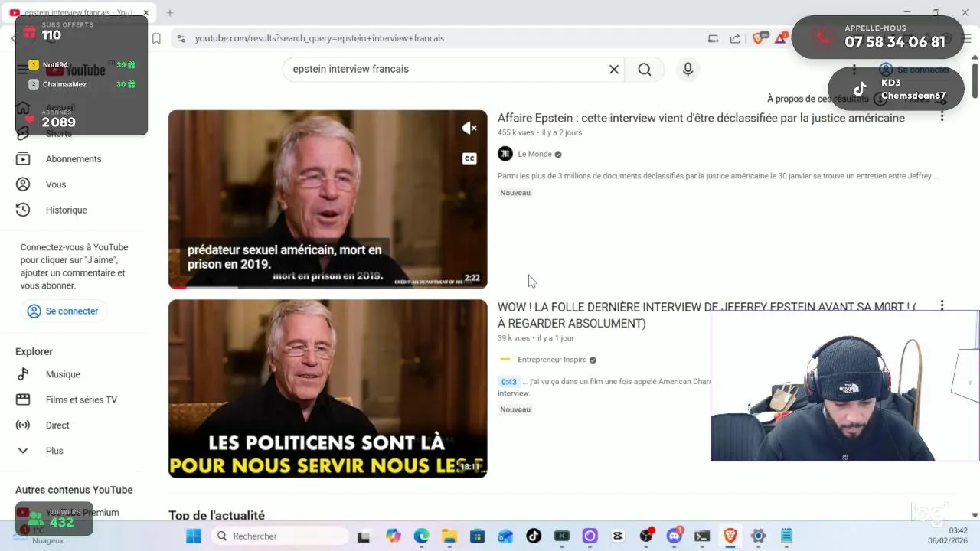Open Vous in the YouTube sidebar
Image resolution: width=980 pixels, height=551 pixels.
click(55, 184)
